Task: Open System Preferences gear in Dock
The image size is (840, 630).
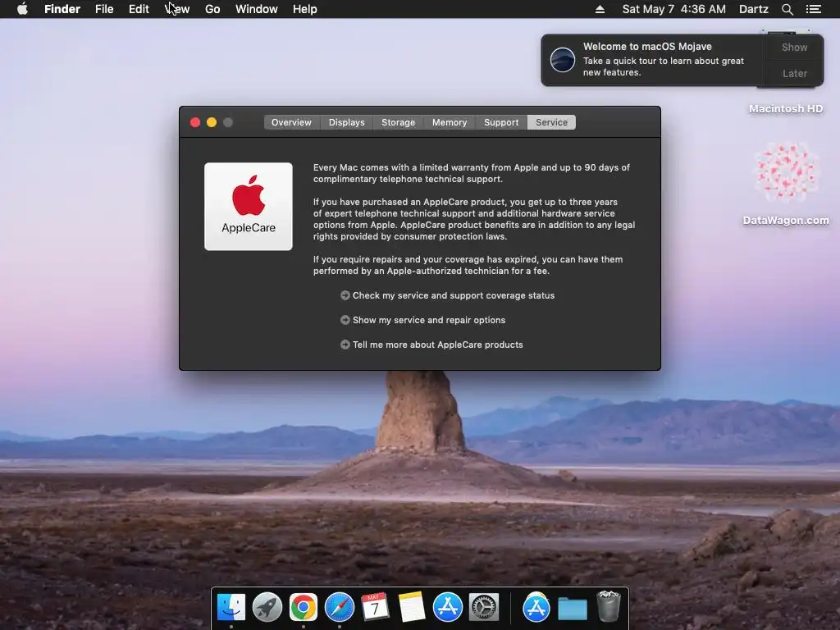Action: pyautogui.click(x=484, y=608)
